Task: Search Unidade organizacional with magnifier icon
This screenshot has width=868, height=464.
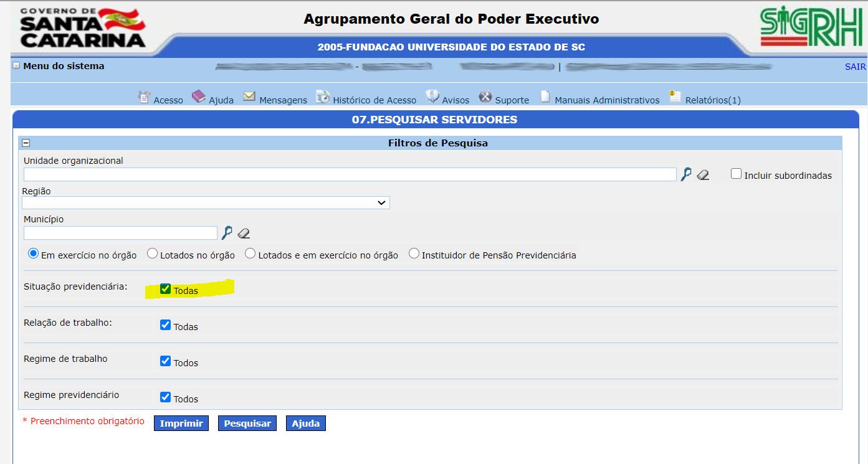Action: click(686, 174)
